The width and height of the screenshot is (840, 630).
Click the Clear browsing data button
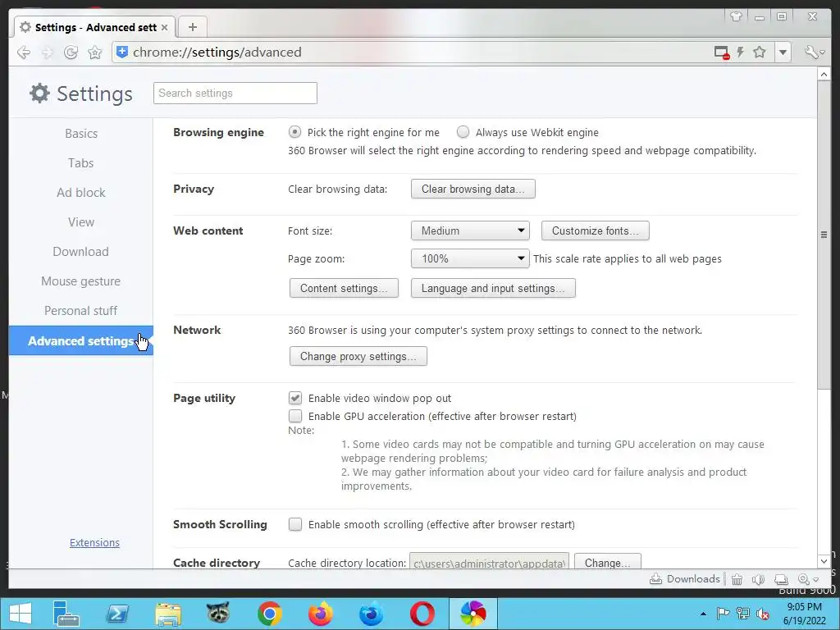[473, 189]
